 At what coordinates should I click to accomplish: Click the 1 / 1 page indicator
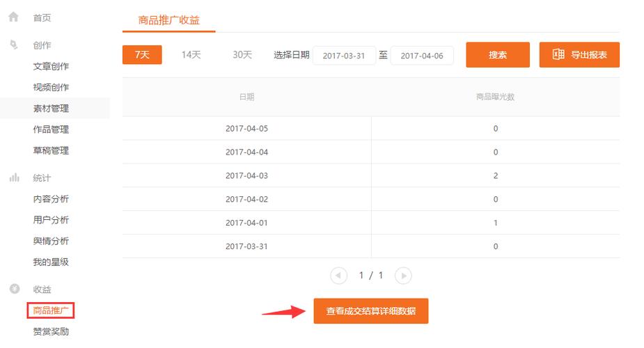(371, 276)
